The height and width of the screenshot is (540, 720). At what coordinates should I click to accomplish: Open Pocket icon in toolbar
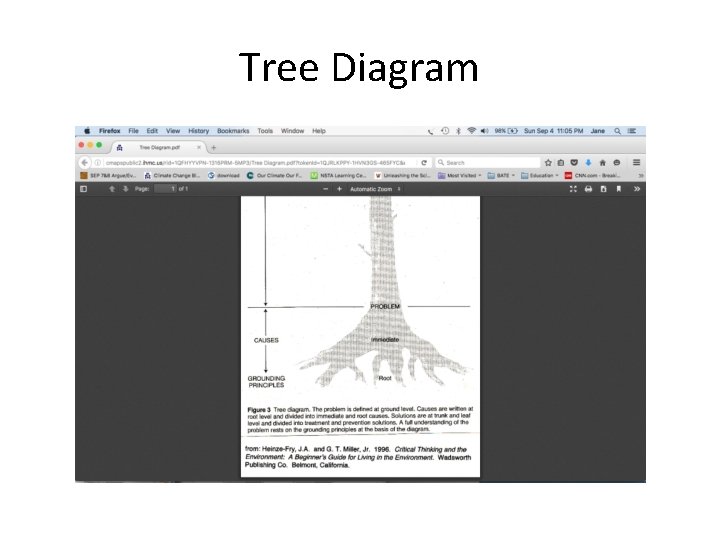point(574,163)
